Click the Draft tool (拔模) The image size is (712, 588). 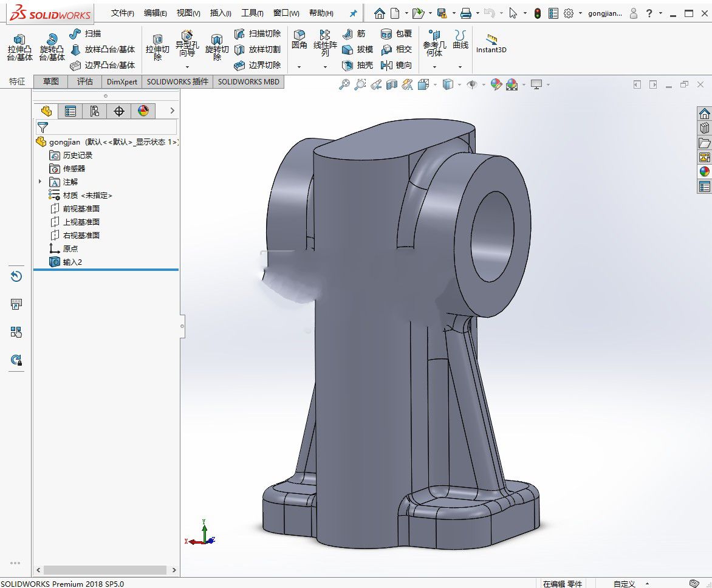tap(357, 49)
